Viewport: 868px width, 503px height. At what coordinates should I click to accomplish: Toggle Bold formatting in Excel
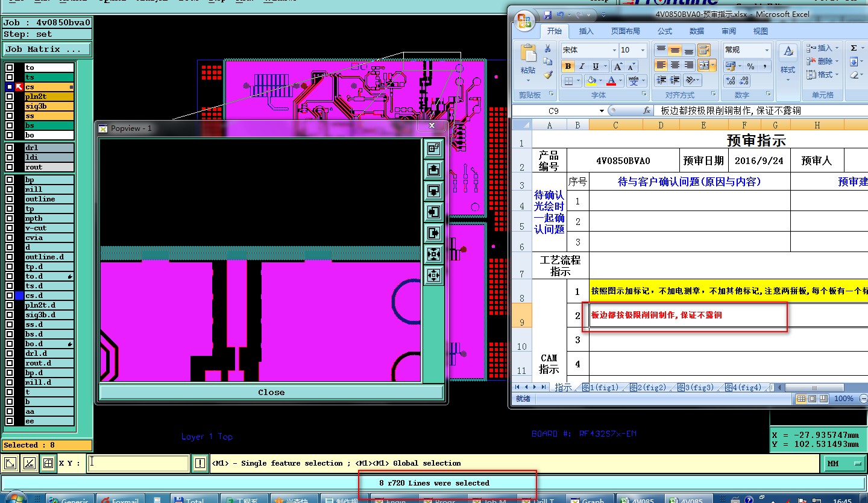567,66
